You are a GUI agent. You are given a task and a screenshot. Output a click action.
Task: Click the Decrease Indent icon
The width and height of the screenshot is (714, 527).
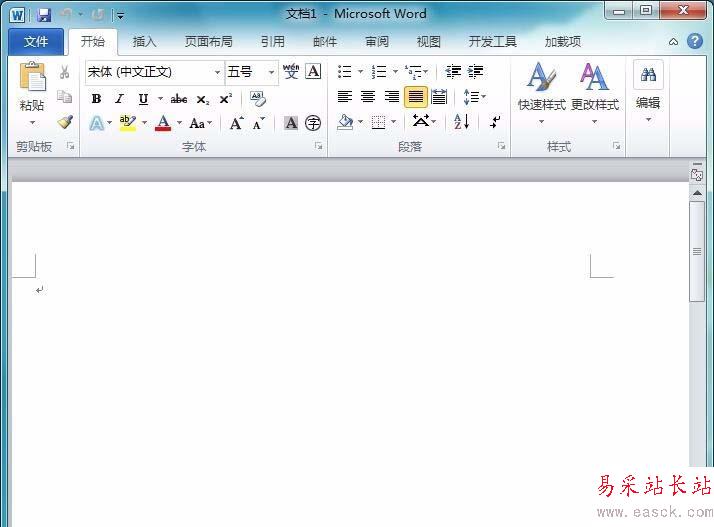pos(453,72)
